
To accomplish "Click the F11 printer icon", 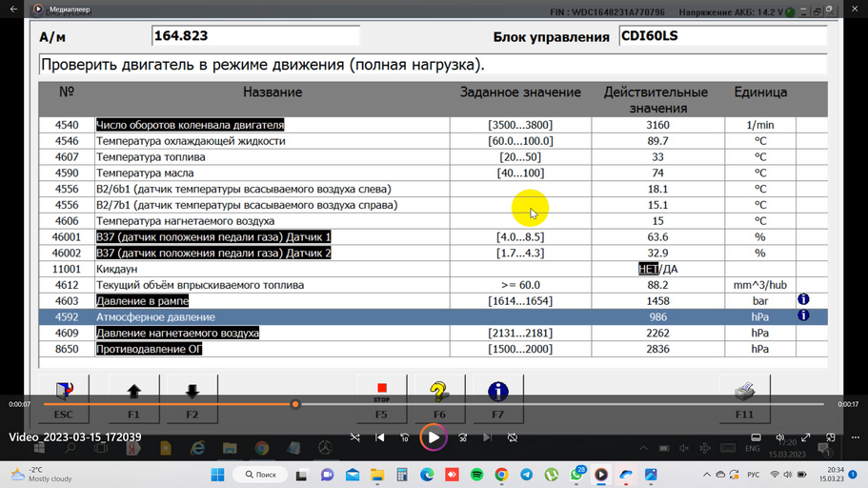I will pos(744,394).
